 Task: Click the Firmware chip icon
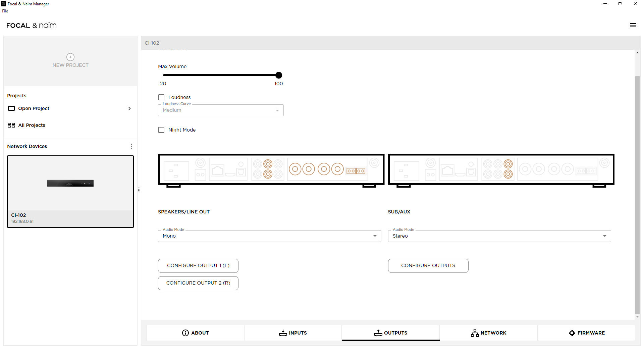(x=572, y=333)
